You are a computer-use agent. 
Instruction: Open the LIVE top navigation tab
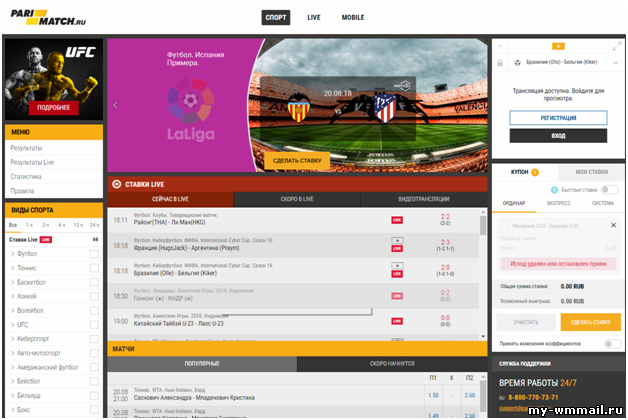point(314,17)
